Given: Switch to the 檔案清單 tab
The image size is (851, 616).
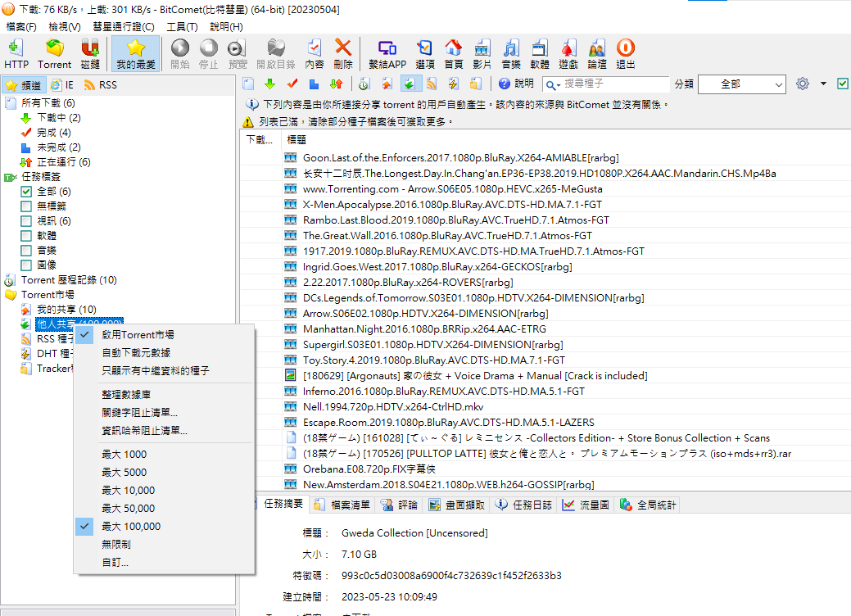Looking at the screenshot, I should [342, 505].
